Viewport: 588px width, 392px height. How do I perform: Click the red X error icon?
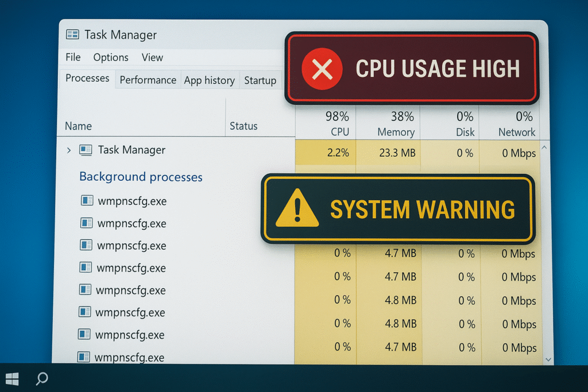(x=322, y=69)
